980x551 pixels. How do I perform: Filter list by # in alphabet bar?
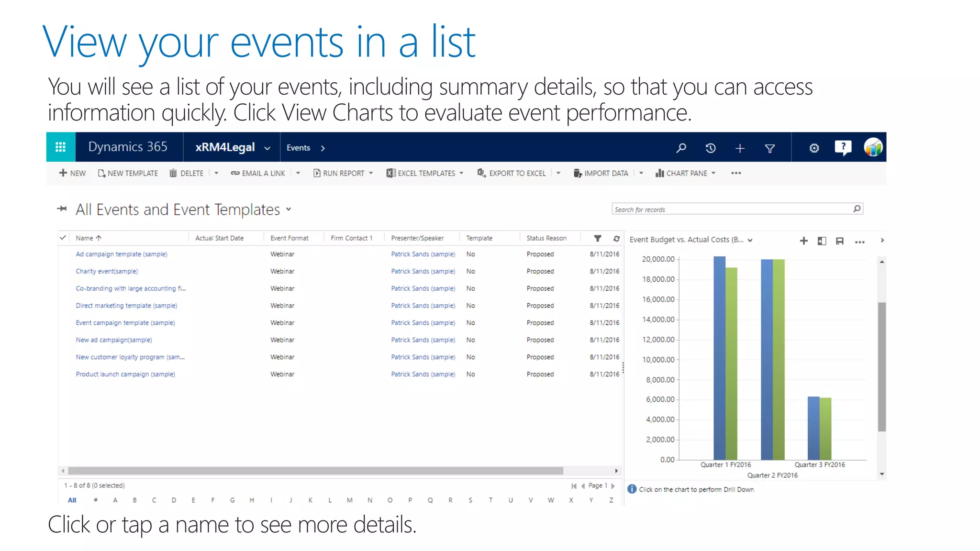tap(96, 500)
